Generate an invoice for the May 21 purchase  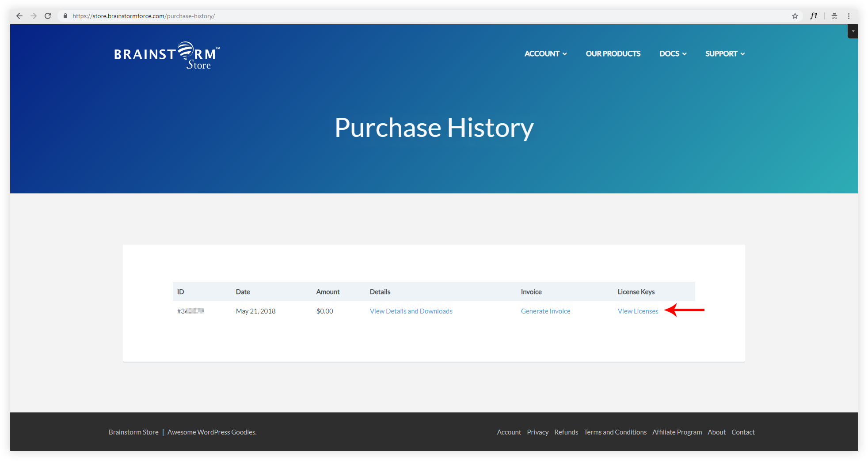[x=545, y=311]
